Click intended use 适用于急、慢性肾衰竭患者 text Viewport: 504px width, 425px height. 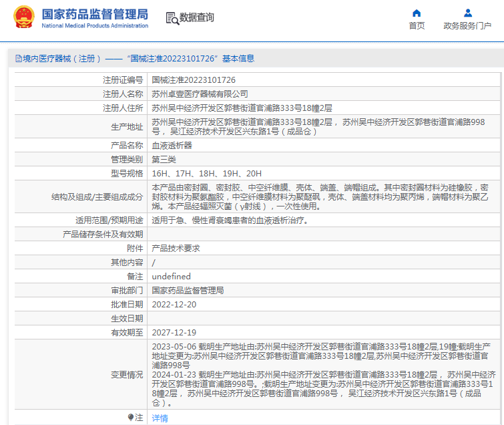(230, 221)
